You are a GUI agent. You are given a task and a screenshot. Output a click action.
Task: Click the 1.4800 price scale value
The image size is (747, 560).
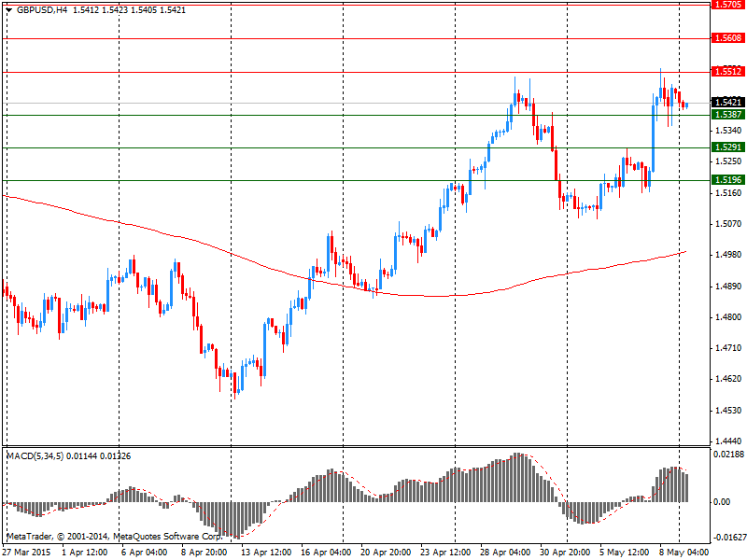coord(728,317)
